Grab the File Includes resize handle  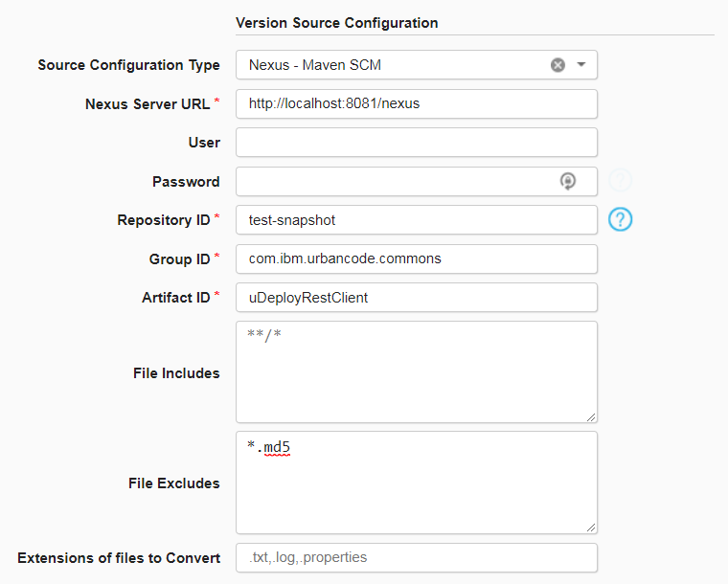pyautogui.click(x=591, y=416)
